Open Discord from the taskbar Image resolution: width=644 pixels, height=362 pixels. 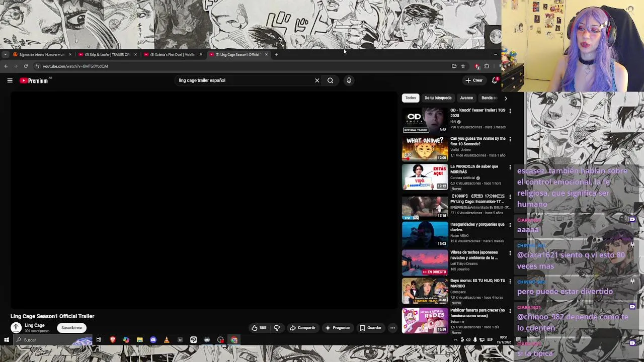[x=153, y=340]
